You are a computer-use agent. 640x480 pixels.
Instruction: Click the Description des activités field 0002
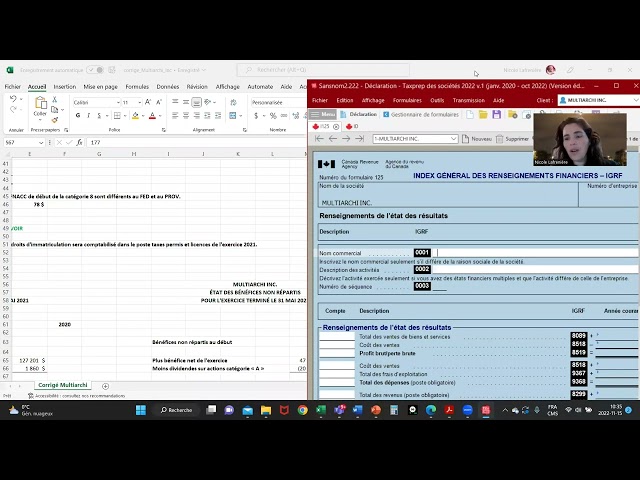[535, 269]
